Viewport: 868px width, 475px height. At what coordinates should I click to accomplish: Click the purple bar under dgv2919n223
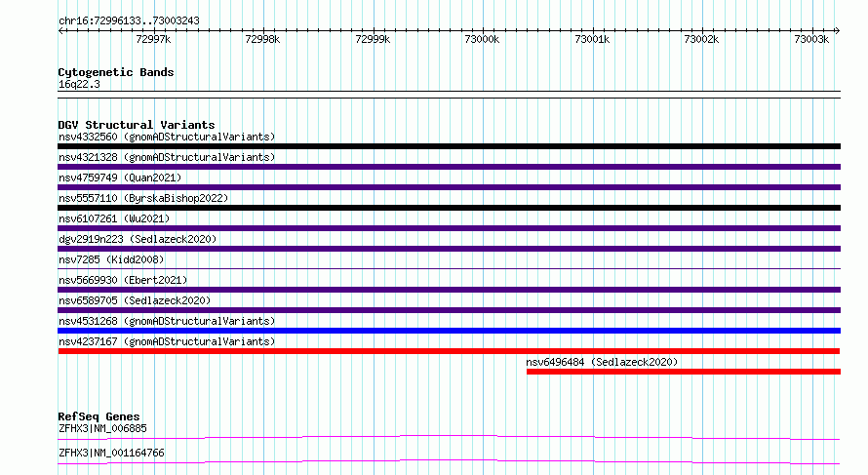click(x=449, y=249)
